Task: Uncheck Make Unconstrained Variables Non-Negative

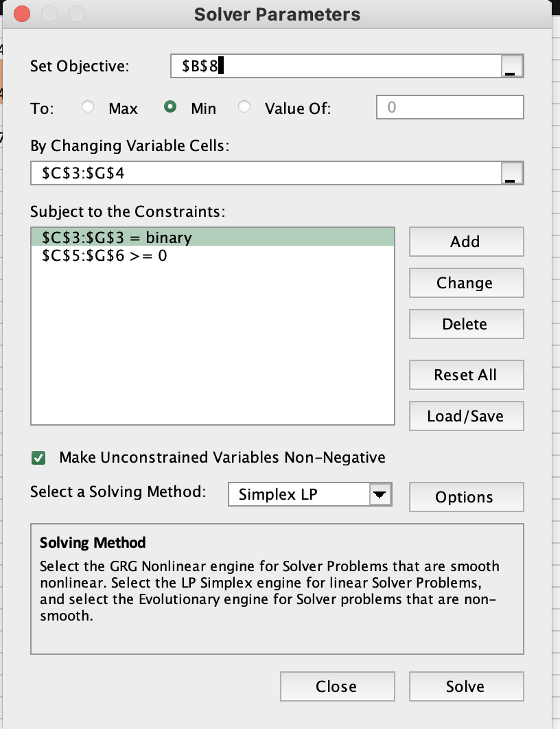Action: 39,457
